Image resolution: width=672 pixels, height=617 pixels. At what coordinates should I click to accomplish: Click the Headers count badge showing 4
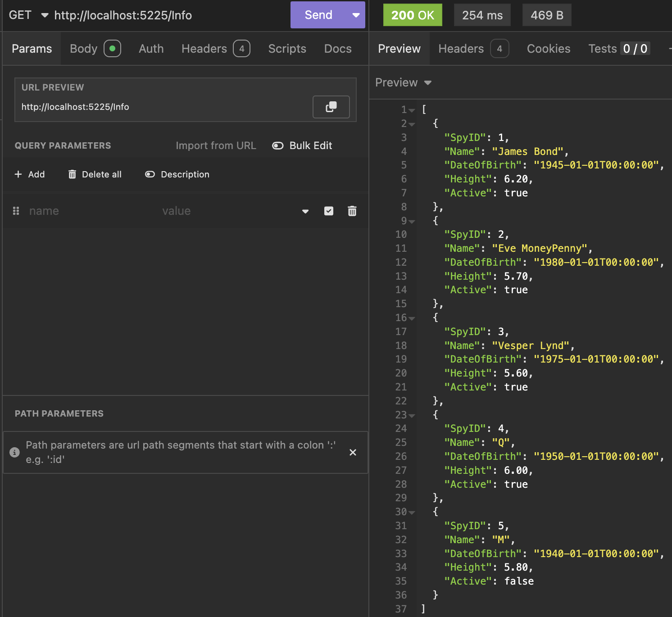tap(241, 48)
